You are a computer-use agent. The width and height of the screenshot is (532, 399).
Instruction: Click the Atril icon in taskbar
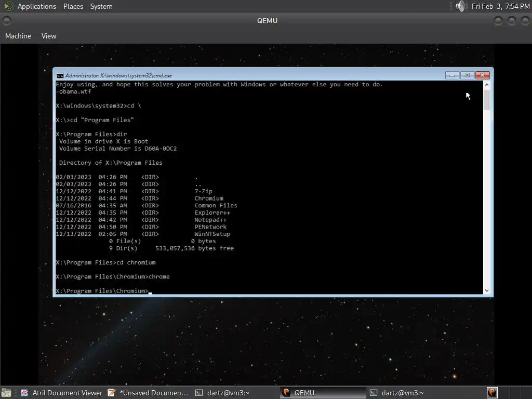(24, 393)
